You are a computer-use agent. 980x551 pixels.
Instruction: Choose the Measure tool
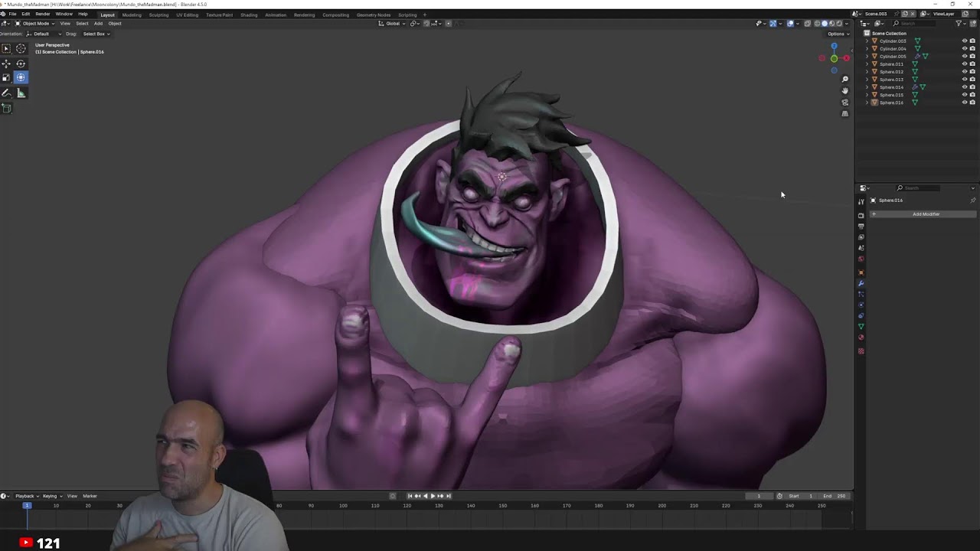click(x=21, y=93)
